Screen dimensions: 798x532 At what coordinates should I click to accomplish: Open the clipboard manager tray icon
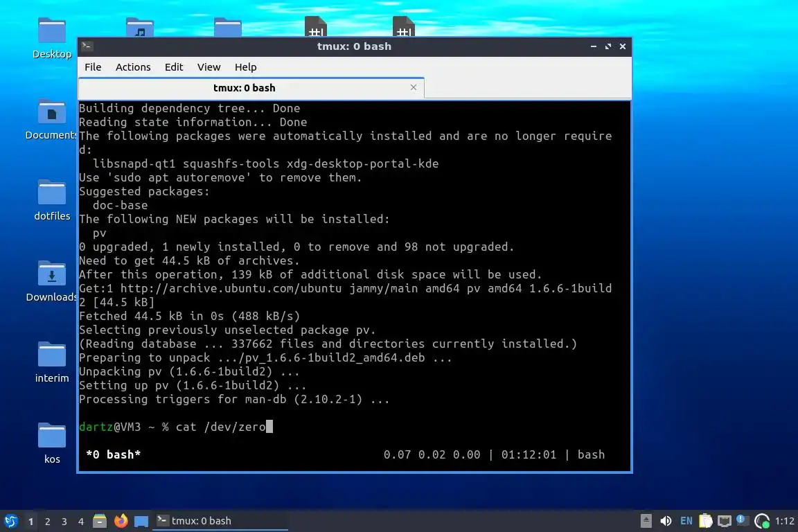coord(705,521)
